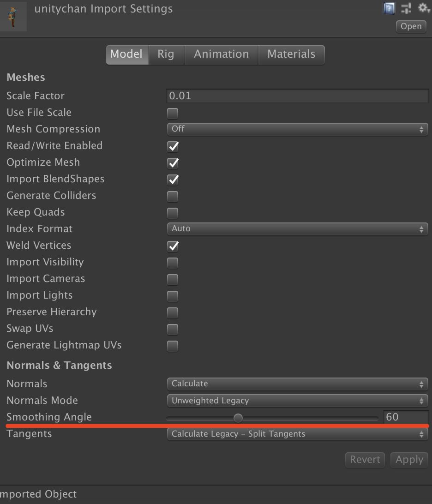The height and width of the screenshot is (504, 432).
Task: Enable Import Visibility checkbox
Action: (173, 263)
